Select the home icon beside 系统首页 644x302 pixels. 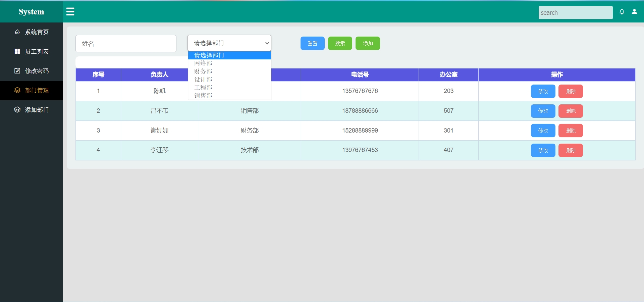(x=17, y=32)
